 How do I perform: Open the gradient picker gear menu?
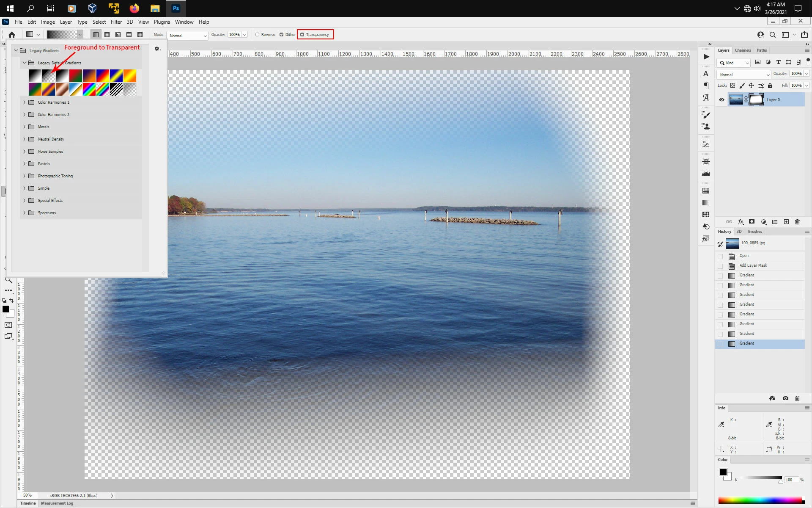(x=157, y=49)
